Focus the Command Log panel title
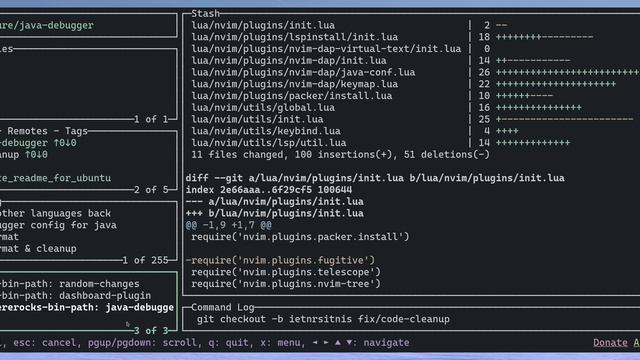Image resolution: width=640 pixels, height=360 pixels. [223, 307]
